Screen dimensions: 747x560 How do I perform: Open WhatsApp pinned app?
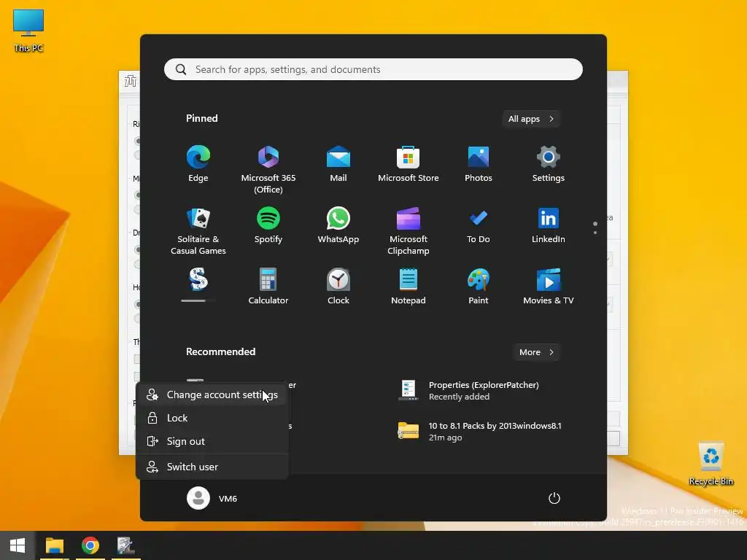(338, 225)
